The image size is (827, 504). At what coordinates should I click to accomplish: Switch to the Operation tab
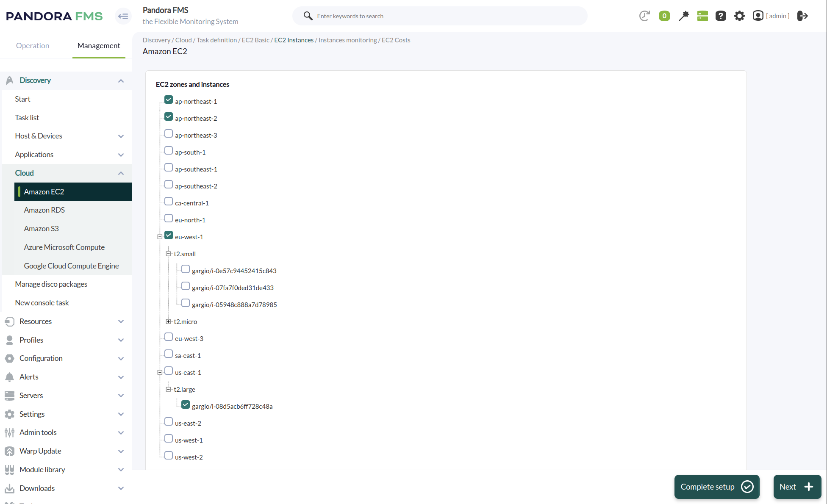point(32,45)
